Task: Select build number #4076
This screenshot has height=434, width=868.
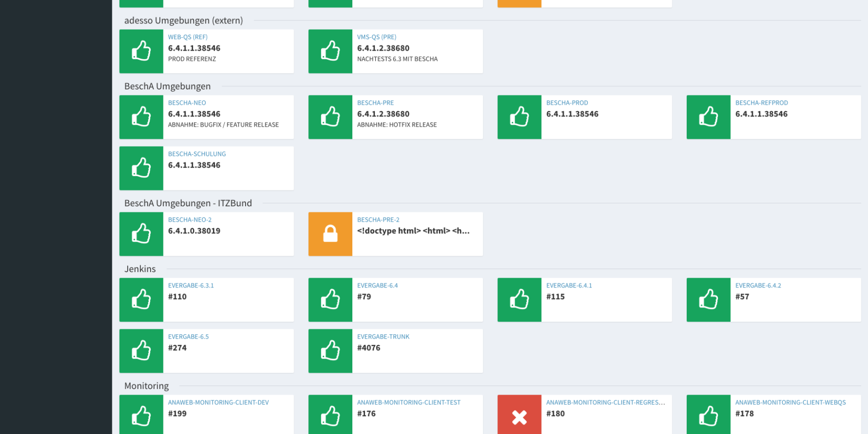Action: pyautogui.click(x=369, y=348)
